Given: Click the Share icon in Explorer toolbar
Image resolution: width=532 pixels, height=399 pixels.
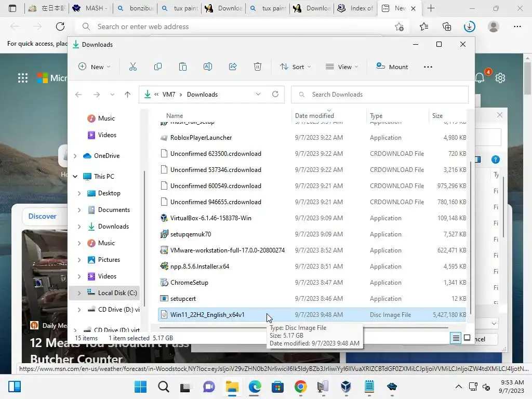Looking at the screenshot, I should click(233, 67).
